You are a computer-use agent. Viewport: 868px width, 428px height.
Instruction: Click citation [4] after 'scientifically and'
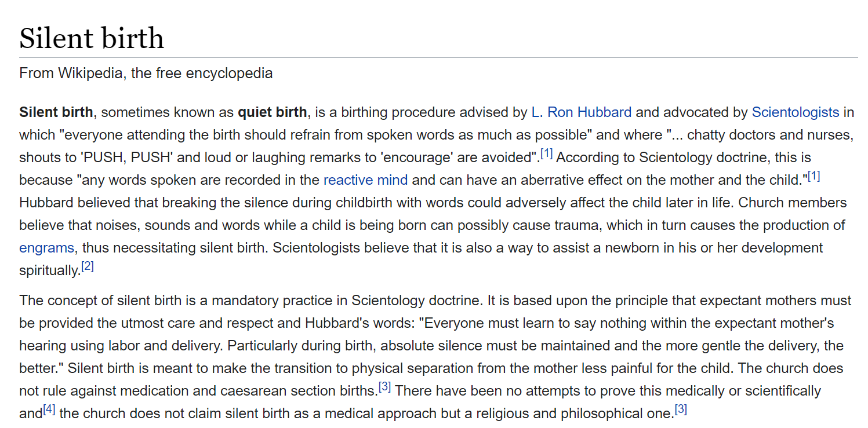tap(49, 410)
